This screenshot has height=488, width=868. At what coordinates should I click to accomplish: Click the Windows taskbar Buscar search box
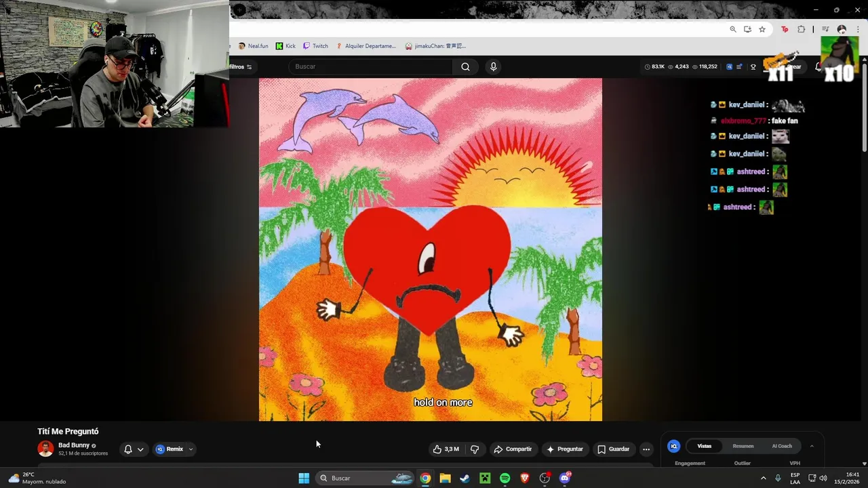pyautogui.click(x=366, y=478)
